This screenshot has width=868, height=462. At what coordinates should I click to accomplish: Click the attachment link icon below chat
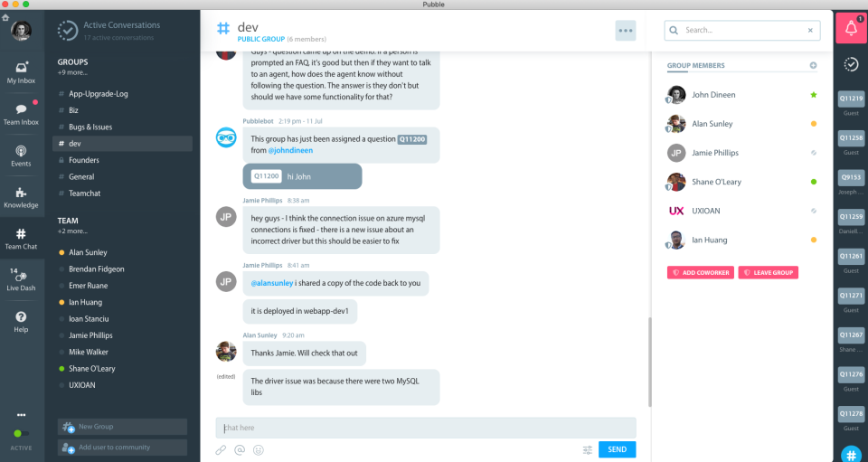[221, 450]
